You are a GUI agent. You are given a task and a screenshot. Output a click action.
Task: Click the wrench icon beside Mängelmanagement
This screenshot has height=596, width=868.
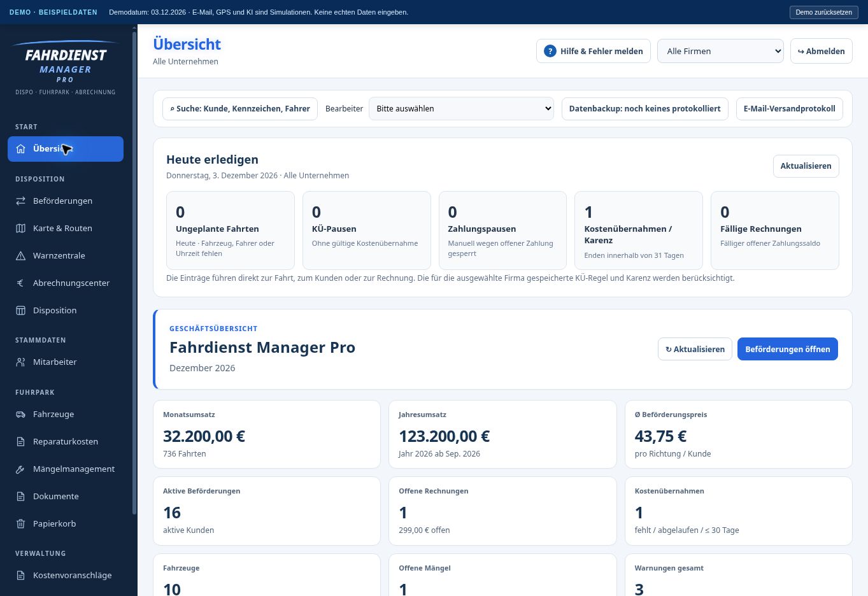click(20, 469)
